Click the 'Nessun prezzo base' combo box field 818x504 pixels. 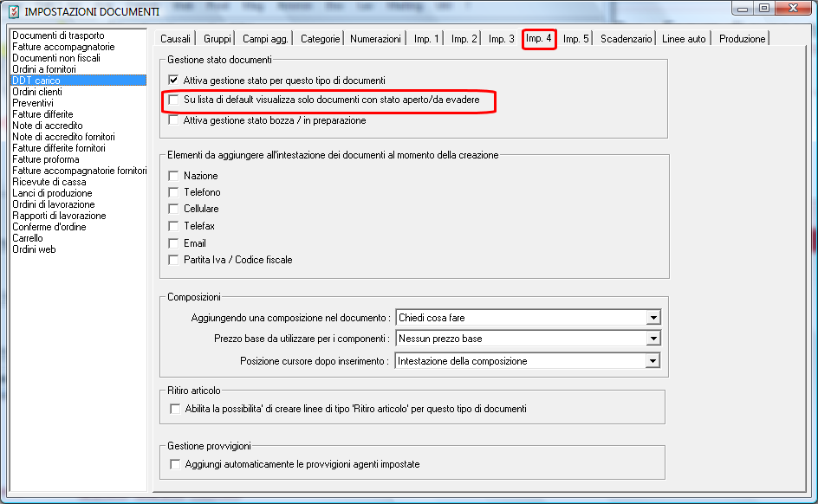pos(528,339)
